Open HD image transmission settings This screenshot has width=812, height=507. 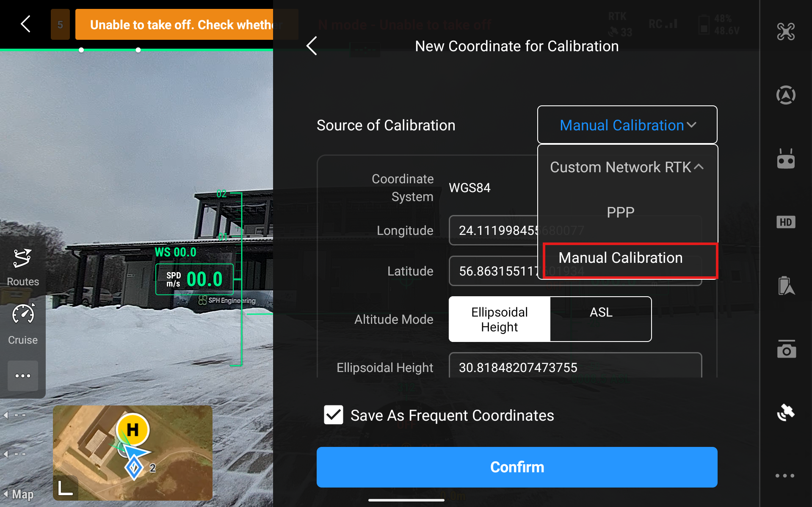pyautogui.click(x=786, y=222)
